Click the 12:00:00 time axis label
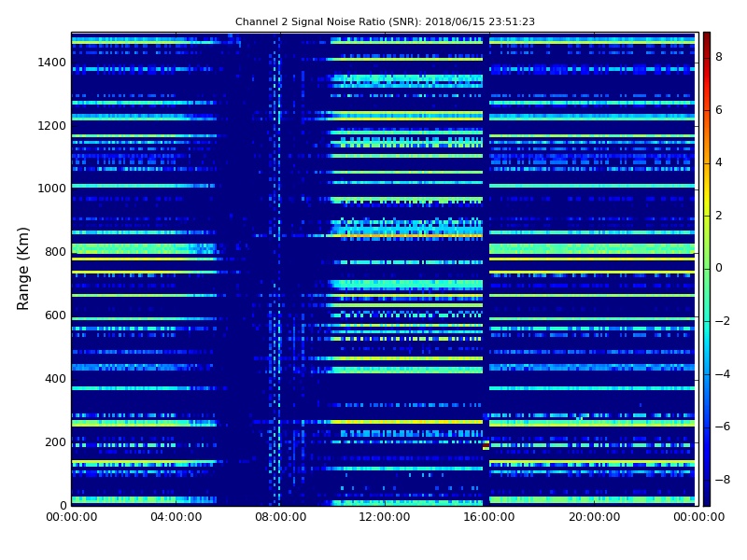This screenshot has width=747, height=560. (x=385, y=517)
